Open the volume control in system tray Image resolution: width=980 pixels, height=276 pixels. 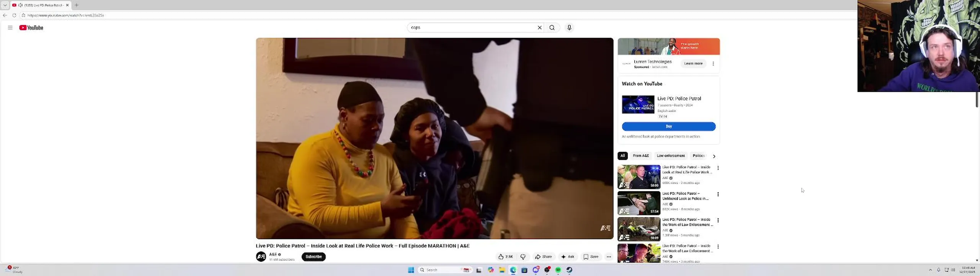(x=953, y=270)
